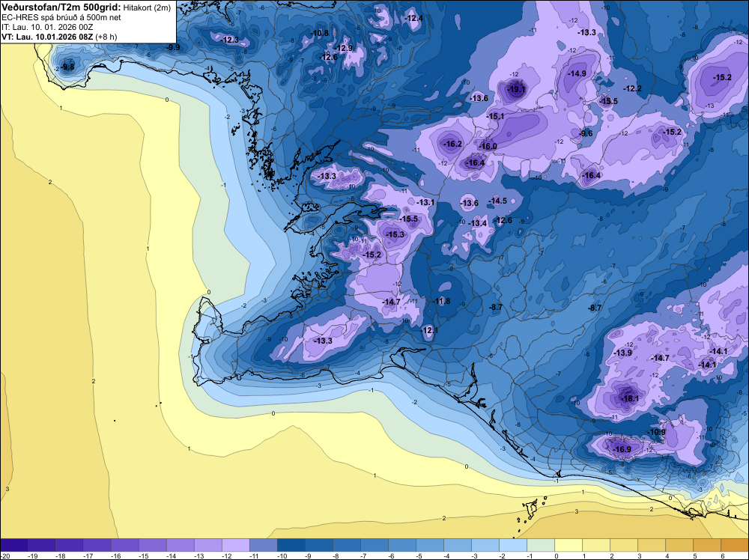This screenshot has height=560, width=749.
Task: Click the 'VT: Lau. 10.01.2026 08Z' valid time
Action: (47, 37)
